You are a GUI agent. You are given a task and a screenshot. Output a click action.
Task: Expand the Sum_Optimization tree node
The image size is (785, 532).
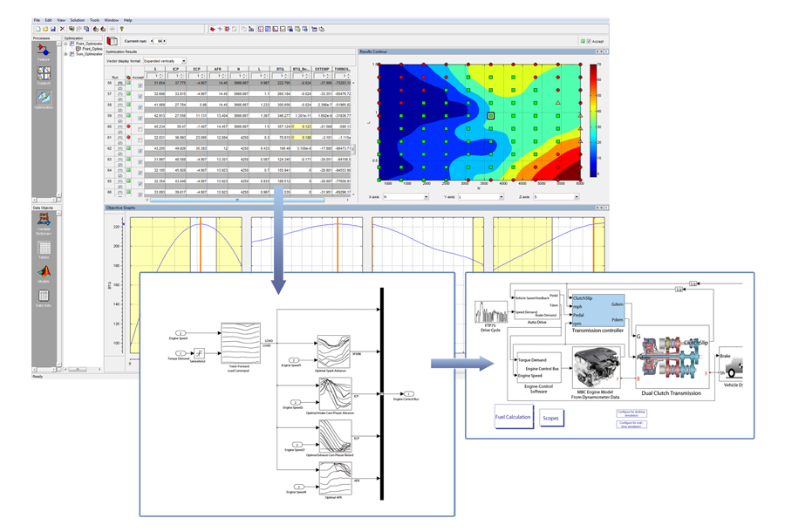tap(65, 53)
